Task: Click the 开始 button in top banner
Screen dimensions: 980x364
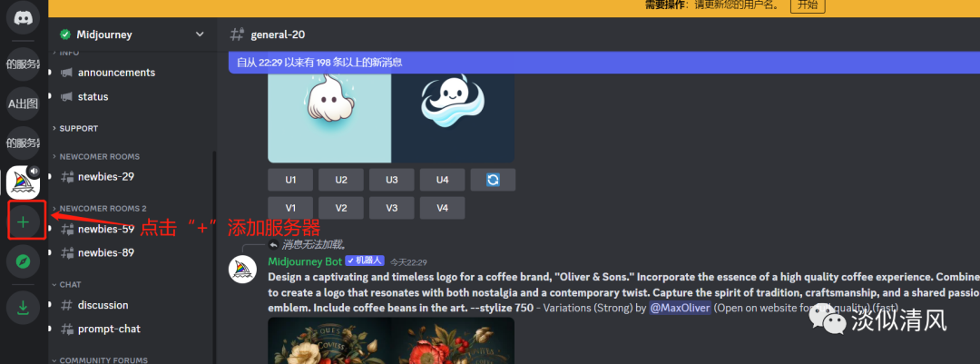Action: tap(808, 5)
